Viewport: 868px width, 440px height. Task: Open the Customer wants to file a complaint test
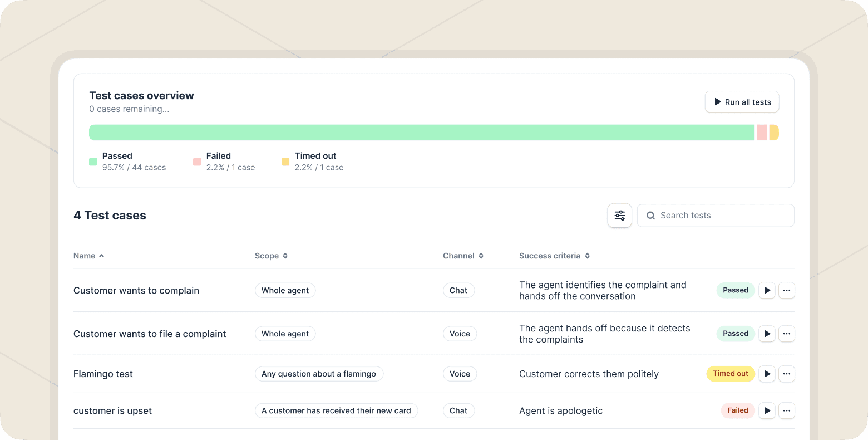pyautogui.click(x=150, y=334)
